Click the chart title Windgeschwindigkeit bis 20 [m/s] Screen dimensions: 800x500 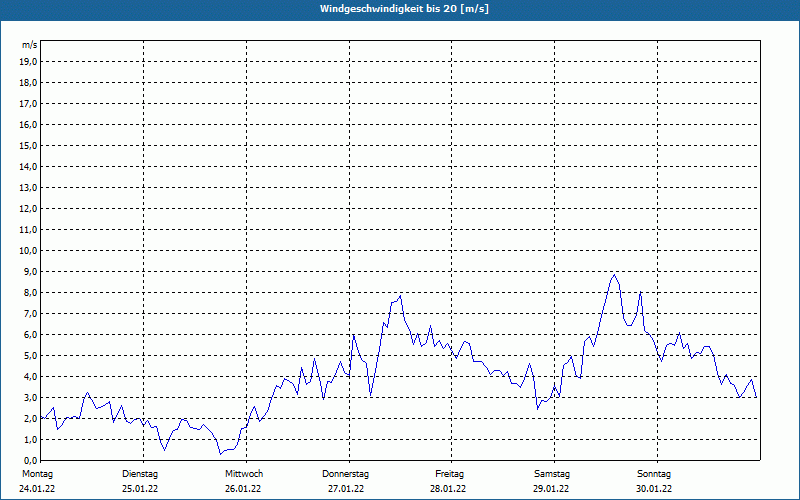pyautogui.click(x=404, y=9)
